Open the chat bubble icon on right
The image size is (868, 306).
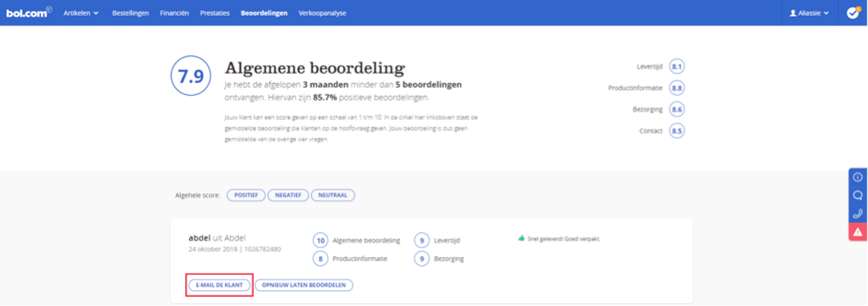(857, 195)
